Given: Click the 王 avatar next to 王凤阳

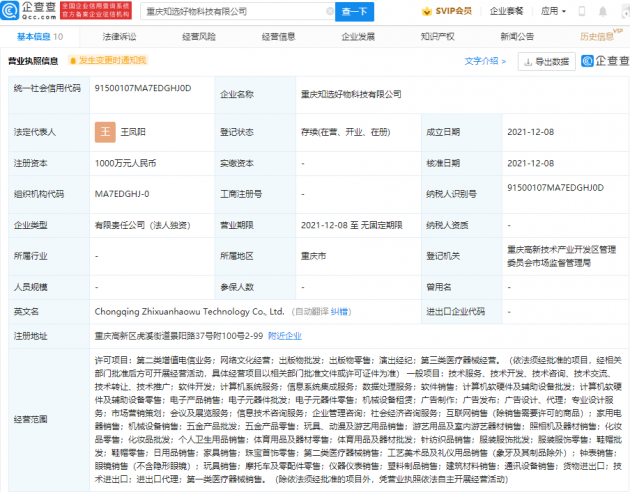Looking at the screenshot, I should click(x=105, y=132).
